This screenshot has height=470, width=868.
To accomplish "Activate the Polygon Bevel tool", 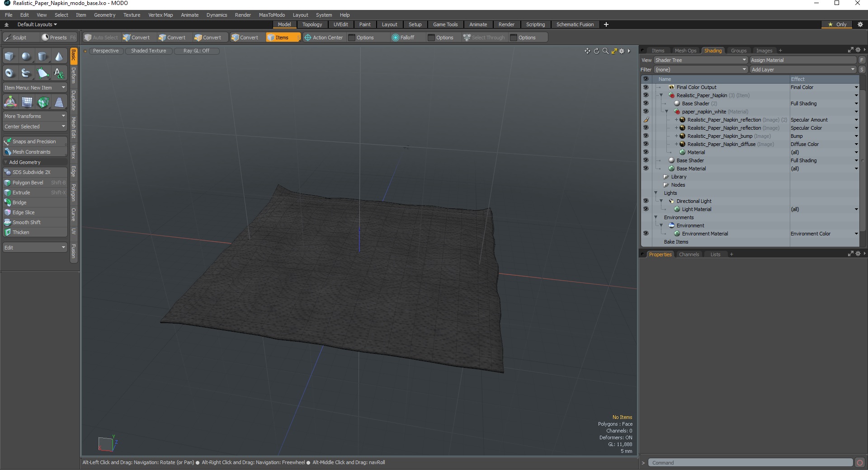I will (x=35, y=183).
